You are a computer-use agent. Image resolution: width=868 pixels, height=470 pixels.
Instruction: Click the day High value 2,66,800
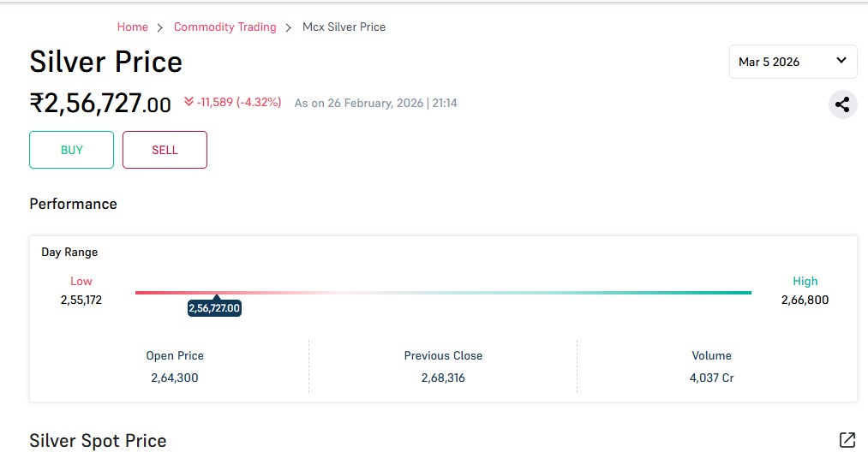(805, 300)
